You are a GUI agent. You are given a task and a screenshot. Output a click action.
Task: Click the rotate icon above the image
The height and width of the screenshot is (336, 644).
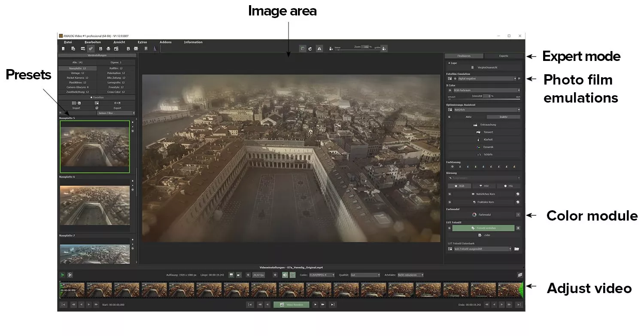(310, 49)
